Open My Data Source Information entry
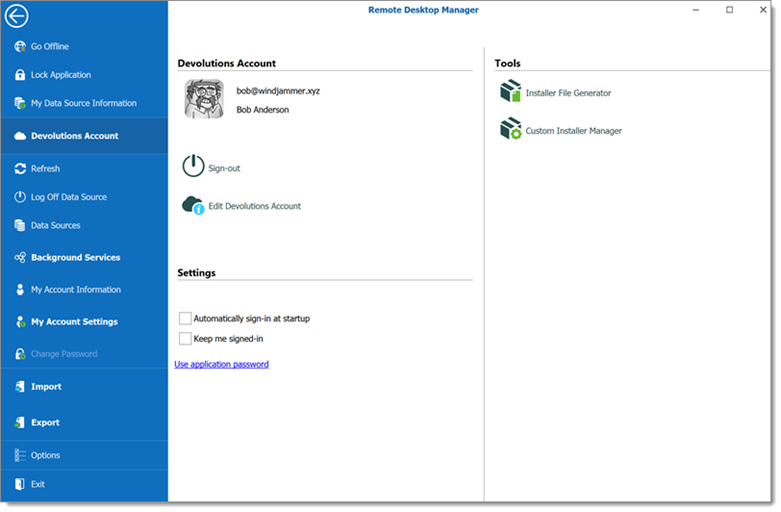The width and height of the screenshot is (781, 512). 84,103
